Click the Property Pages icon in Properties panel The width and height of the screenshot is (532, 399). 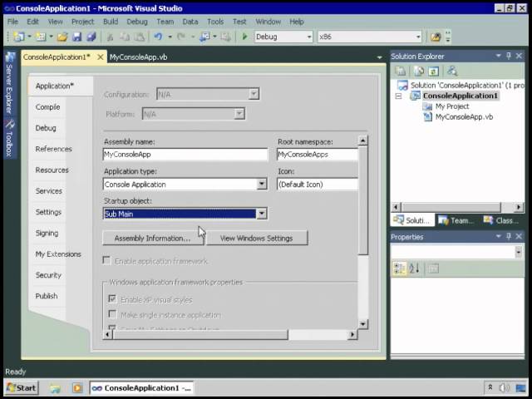433,268
